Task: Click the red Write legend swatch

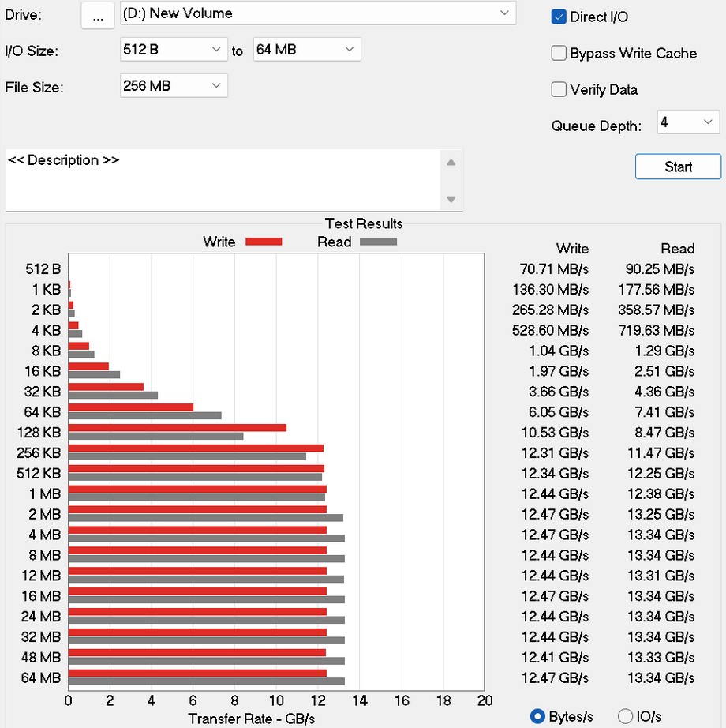Action: pos(264,242)
